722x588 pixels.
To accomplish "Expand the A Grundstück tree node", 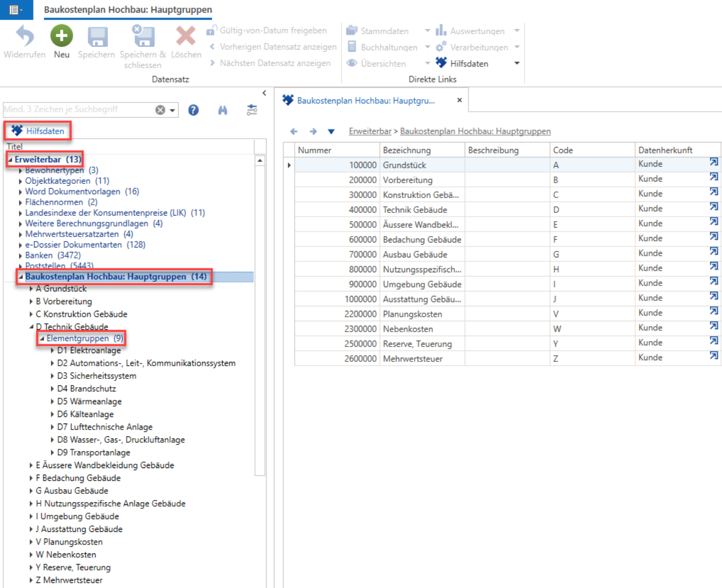I will click(31, 289).
